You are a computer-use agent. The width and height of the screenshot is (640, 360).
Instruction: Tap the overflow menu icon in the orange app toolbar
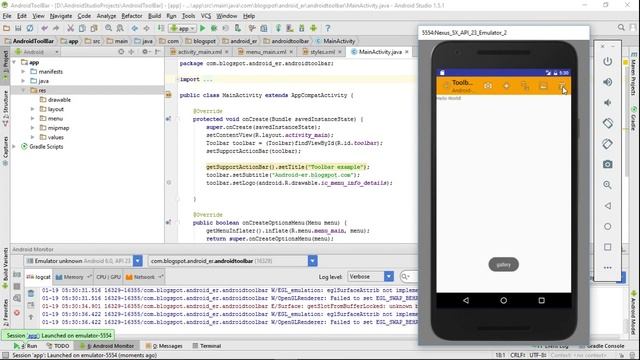pos(562,86)
